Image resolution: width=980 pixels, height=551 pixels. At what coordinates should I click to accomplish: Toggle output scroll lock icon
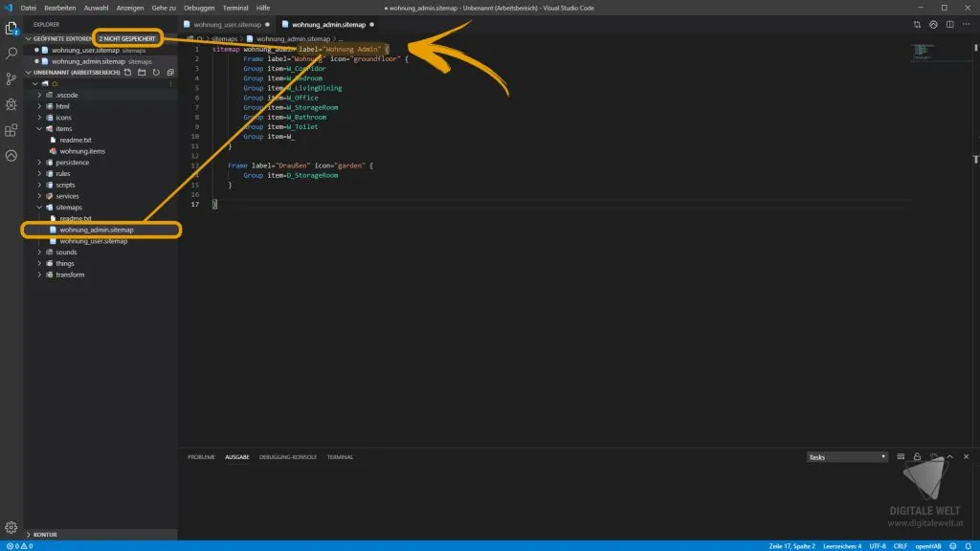[917, 456]
